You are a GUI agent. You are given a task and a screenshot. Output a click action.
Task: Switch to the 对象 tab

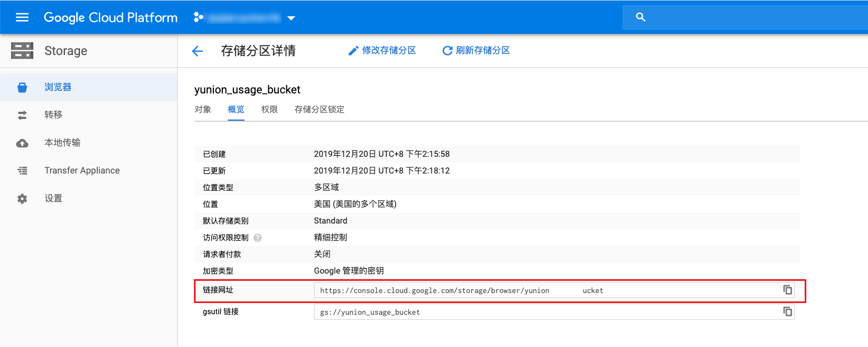[x=203, y=110]
